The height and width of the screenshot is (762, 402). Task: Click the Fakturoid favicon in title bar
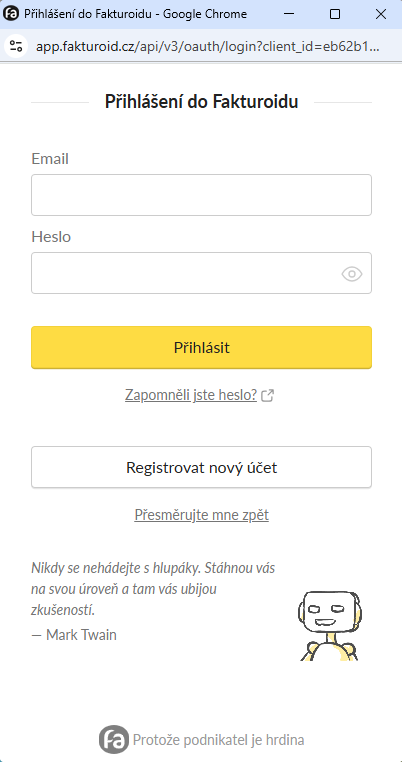pyautogui.click(x=11, y=14)
